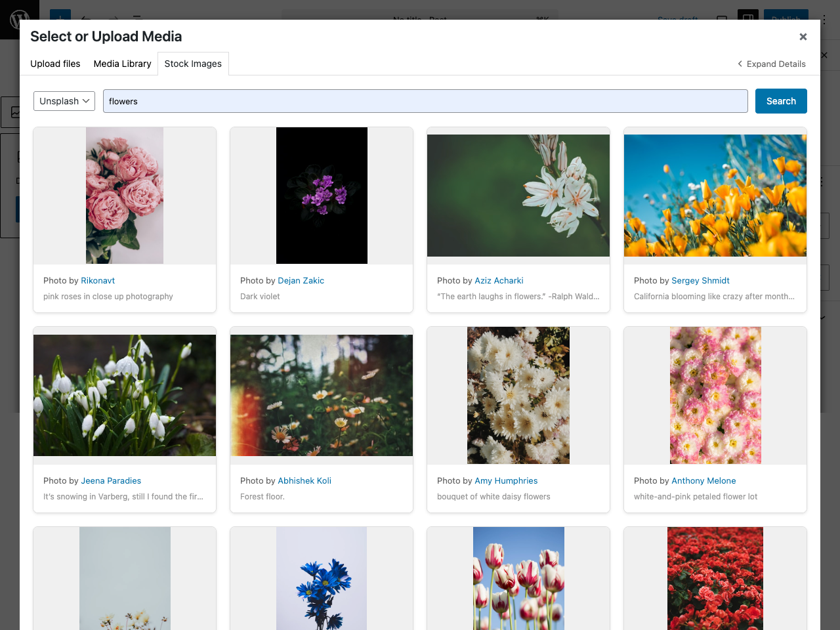Click caption 'white-and-pink petaled flower lot'
Viewport: 840px width, 630px height.
(696, 497)
